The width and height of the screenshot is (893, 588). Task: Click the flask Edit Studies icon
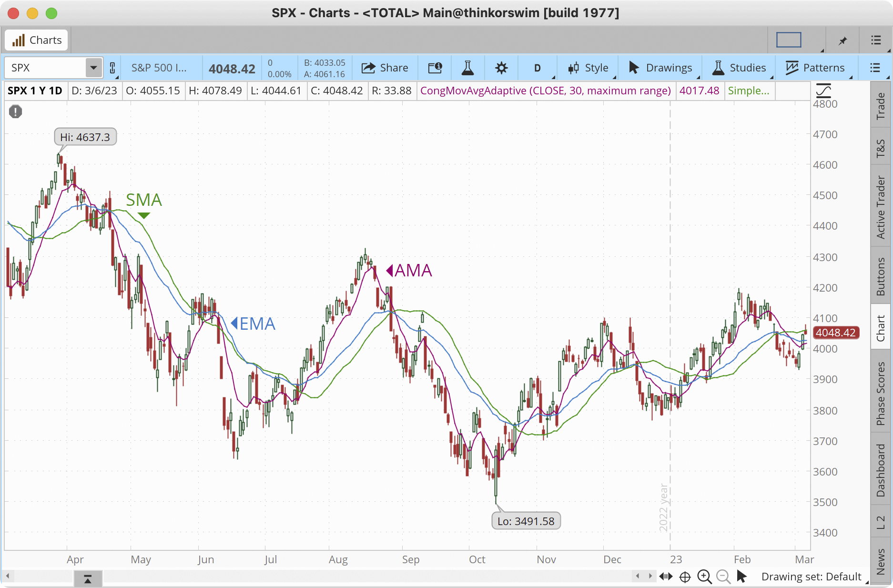click(x=467, y=68)
